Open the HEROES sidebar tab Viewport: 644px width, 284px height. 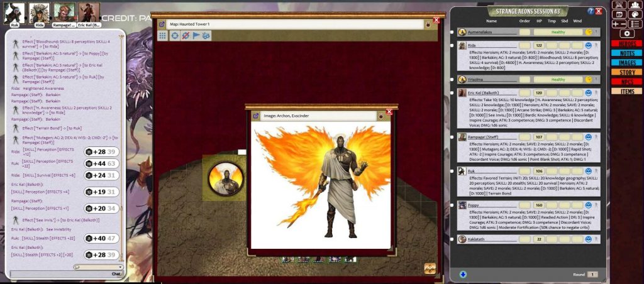[x=627, y=44]
